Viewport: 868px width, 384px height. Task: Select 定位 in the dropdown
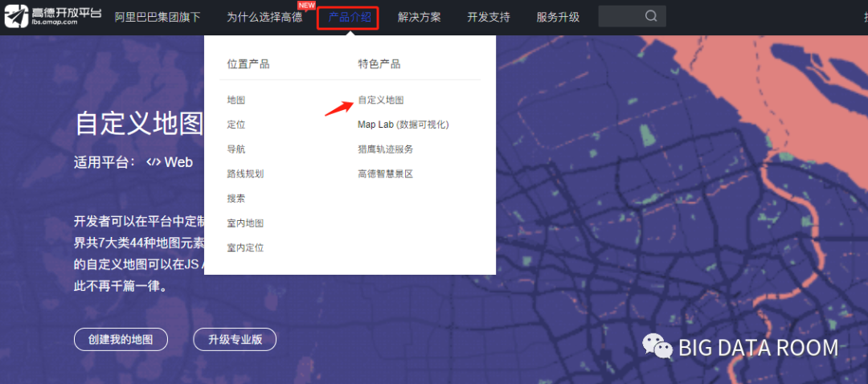pyautogui.click(x=236, y=125)
